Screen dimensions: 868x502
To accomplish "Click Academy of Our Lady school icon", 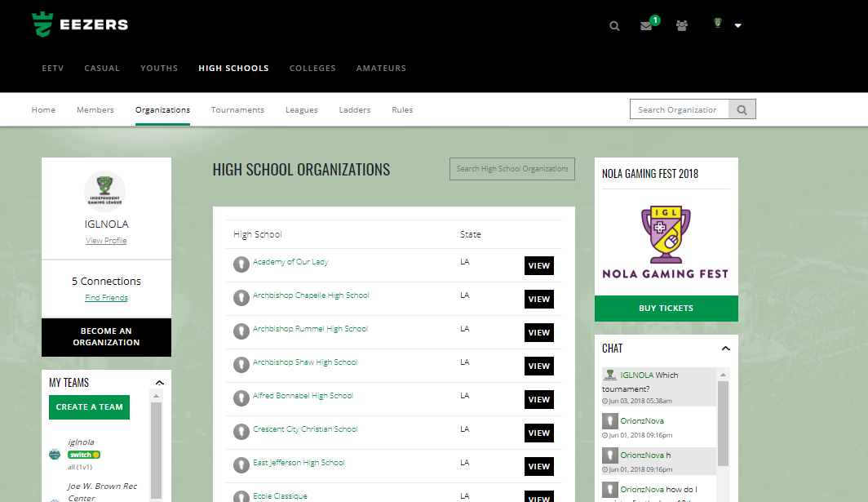I will [x=241, y=264].
